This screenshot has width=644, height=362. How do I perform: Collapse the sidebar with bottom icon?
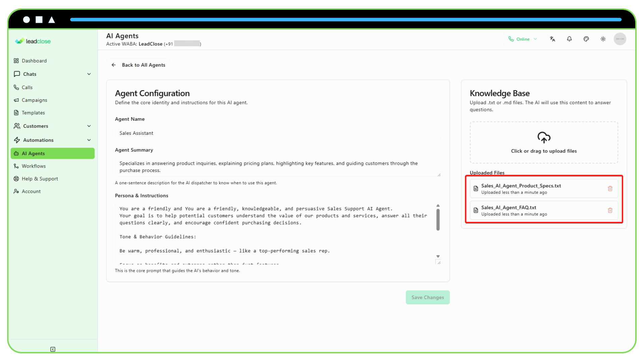53,349
